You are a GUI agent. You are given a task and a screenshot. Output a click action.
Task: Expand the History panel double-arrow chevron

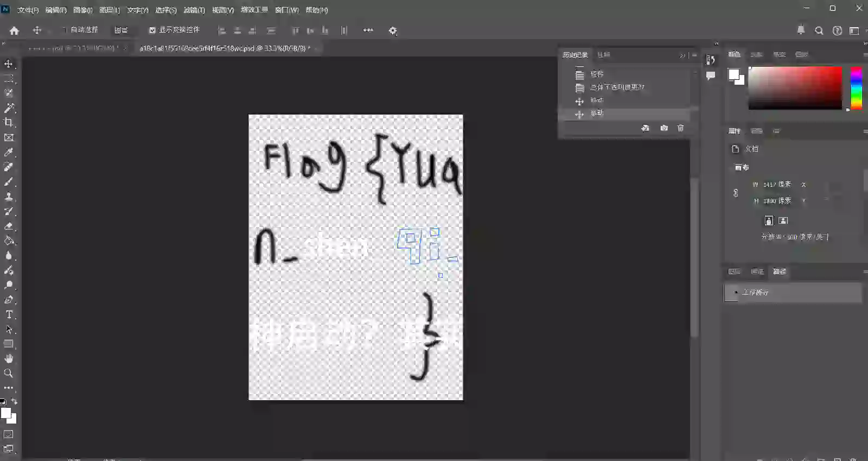point(682,55)
